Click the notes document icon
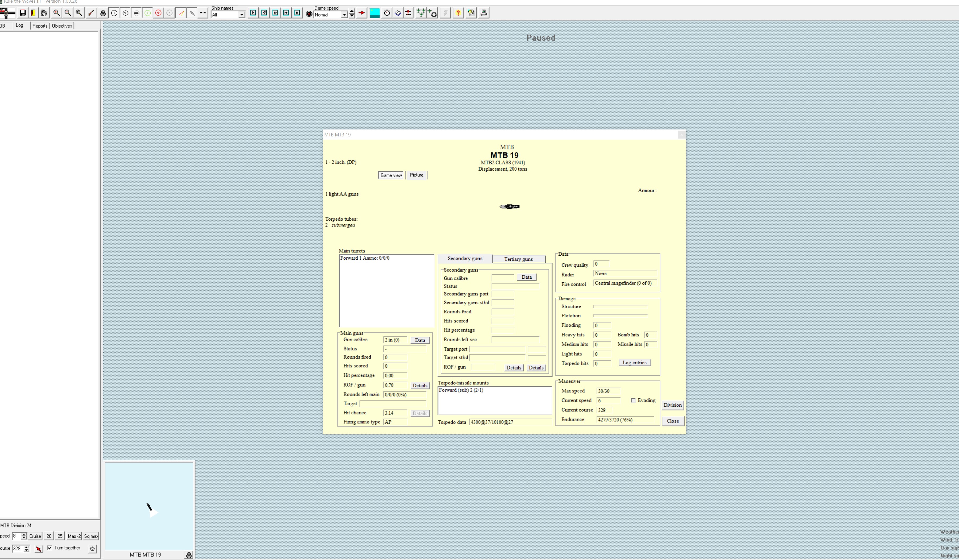The height and width of the screenshot is (560, 959). coord(471,13)
